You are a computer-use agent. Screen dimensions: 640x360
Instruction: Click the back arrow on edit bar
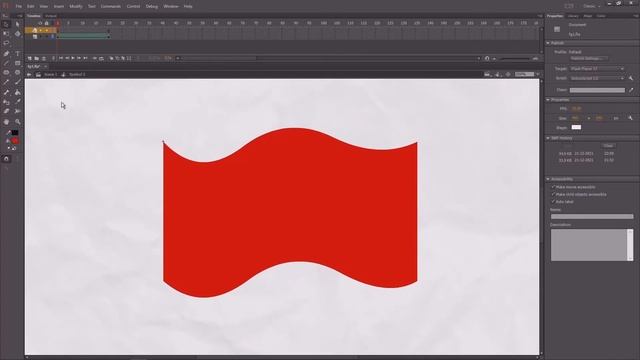click(x=29, y=75)
